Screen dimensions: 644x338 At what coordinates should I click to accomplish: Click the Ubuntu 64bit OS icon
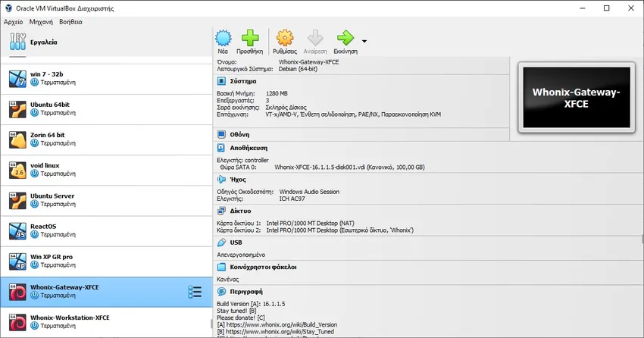[17, 109]
